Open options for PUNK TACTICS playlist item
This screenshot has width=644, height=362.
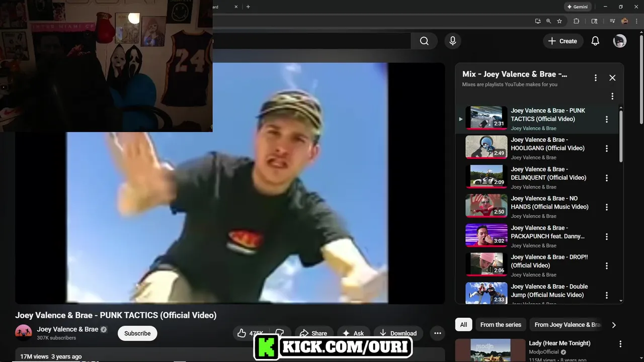pyautogui.click(x=607, y=119)
